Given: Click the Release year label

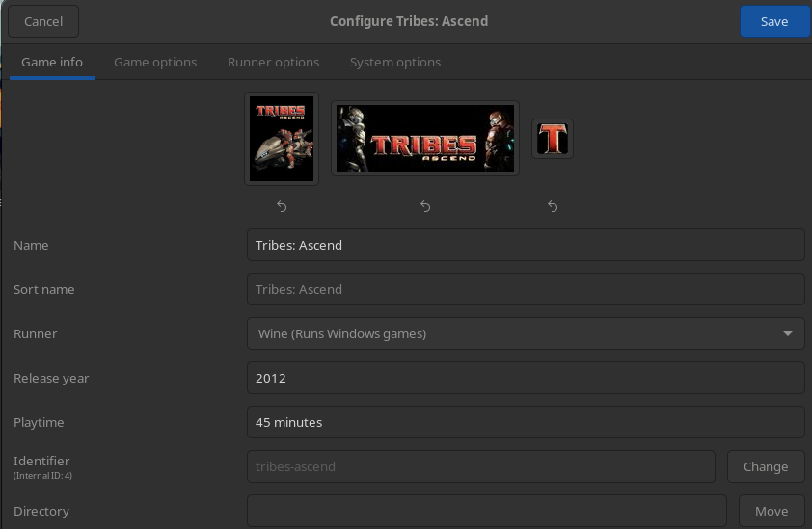Looking at the screenshot, I should coord(51,379).
